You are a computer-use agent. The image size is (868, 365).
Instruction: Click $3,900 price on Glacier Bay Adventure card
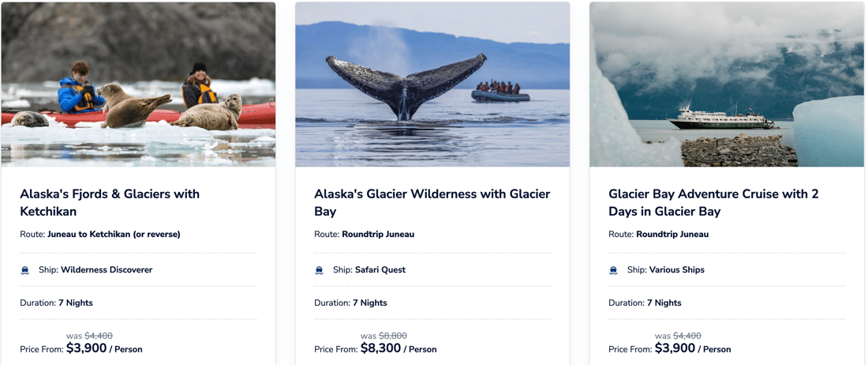pos(675,348)
